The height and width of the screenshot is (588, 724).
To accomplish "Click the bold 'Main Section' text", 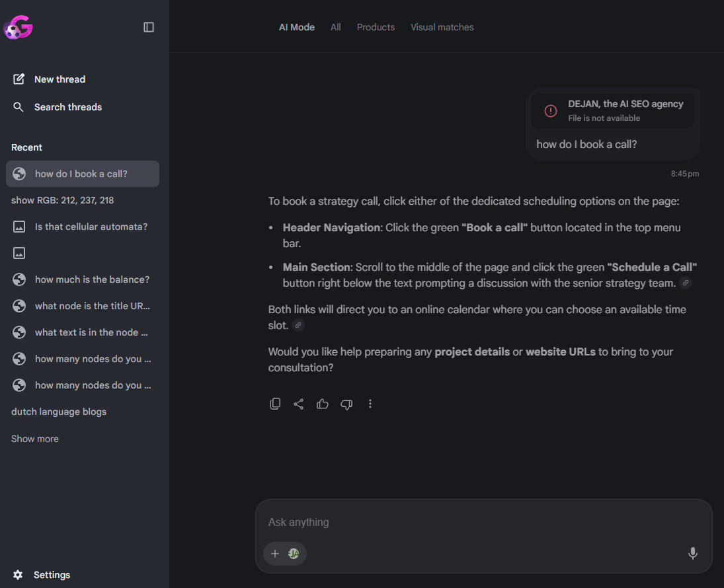I will point(317,267).
